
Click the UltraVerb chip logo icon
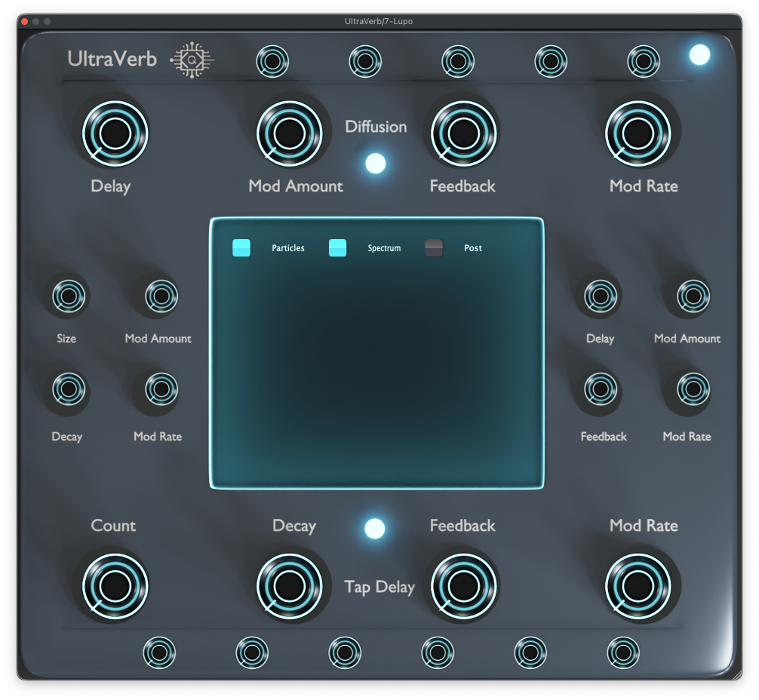(191, 57)
